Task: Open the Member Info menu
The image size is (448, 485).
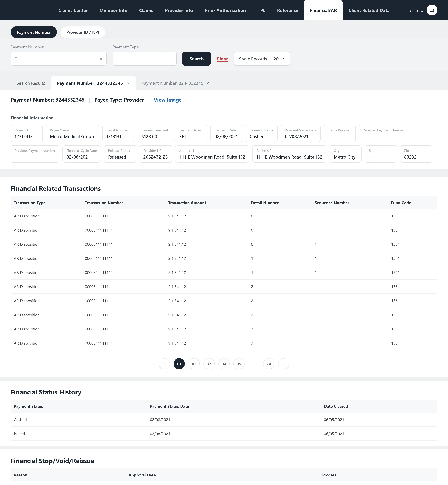Action: [x=113, y=10]
